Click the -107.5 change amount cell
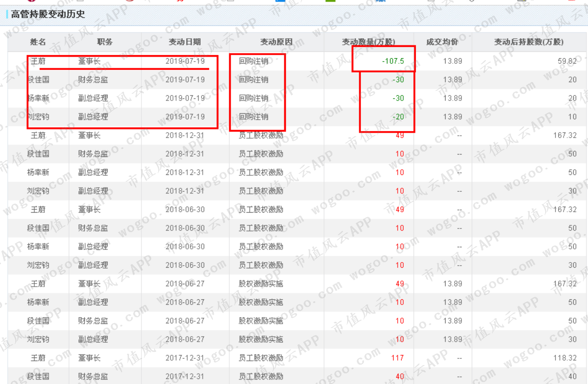Image resolution: width=588 pixels, height=384 pixels. tap(393, 61)
